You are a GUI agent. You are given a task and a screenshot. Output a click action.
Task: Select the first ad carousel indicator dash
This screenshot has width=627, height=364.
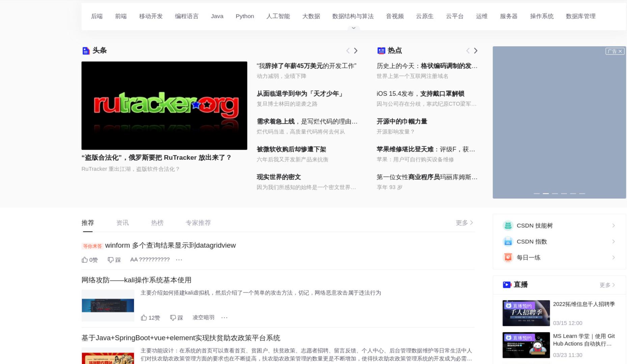click(537, 194)
